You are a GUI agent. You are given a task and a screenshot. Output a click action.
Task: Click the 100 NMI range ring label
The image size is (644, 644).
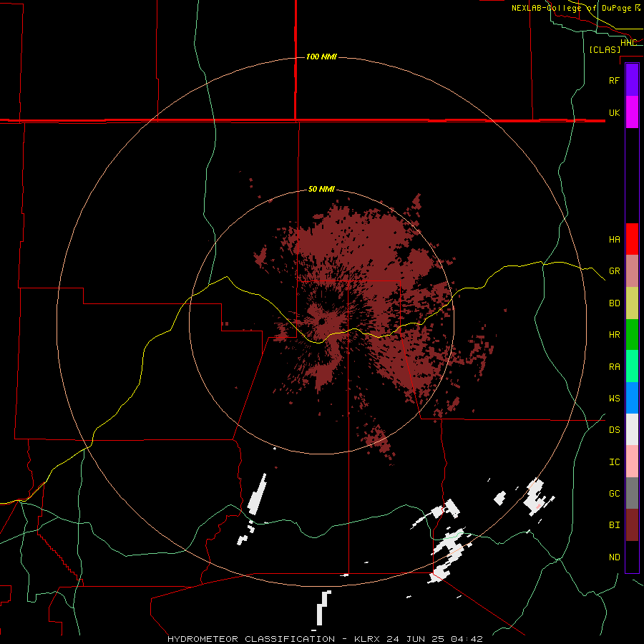pos(321,57)
